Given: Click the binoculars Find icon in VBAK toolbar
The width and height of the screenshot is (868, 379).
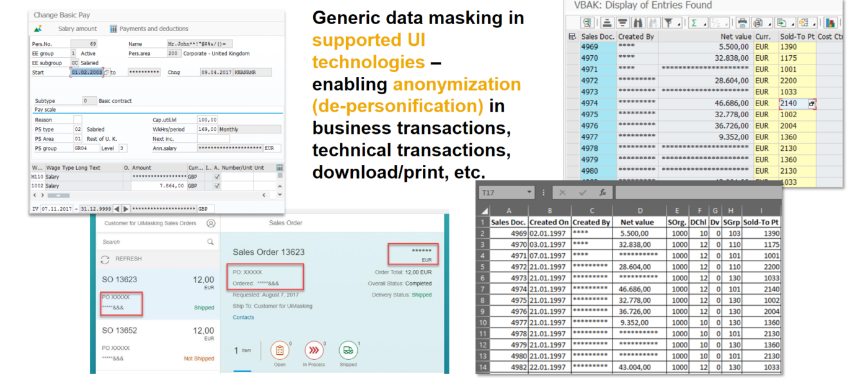Looking at the screenshot, I should 639,23.
